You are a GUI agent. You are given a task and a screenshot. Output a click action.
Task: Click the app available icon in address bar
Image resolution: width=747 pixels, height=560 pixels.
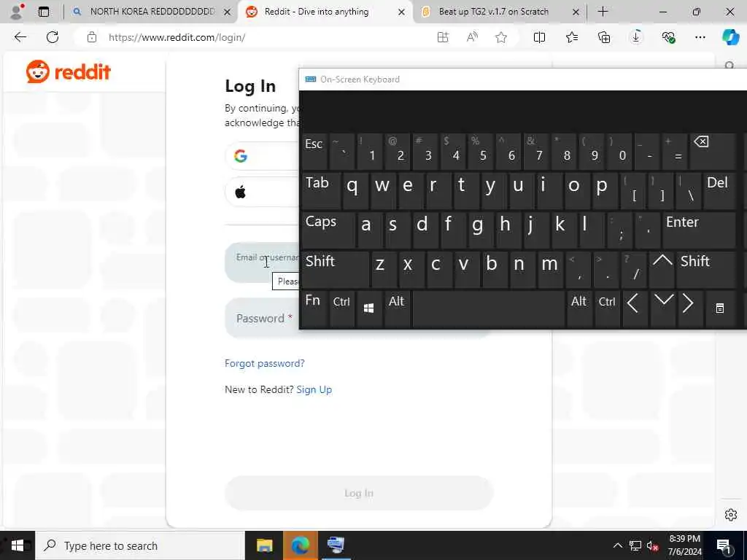443,37
